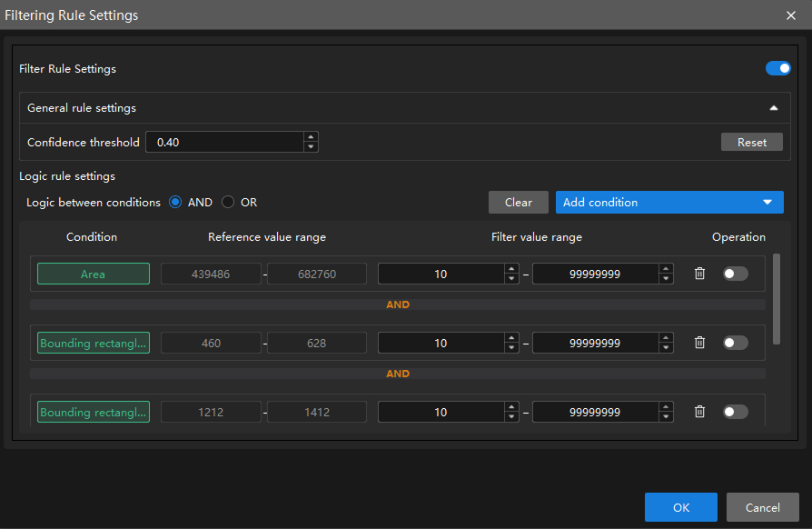Click reference value 682760

(x=317, y=274)
